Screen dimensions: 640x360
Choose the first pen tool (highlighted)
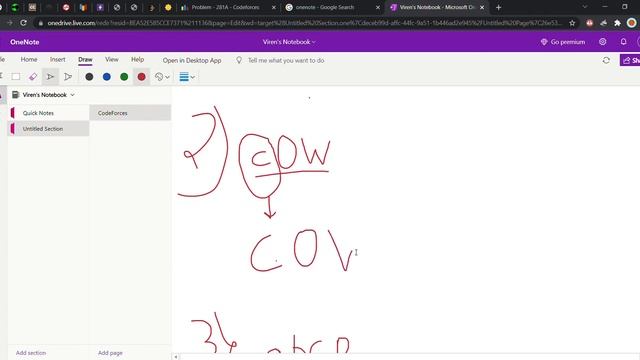coord(50,77)
